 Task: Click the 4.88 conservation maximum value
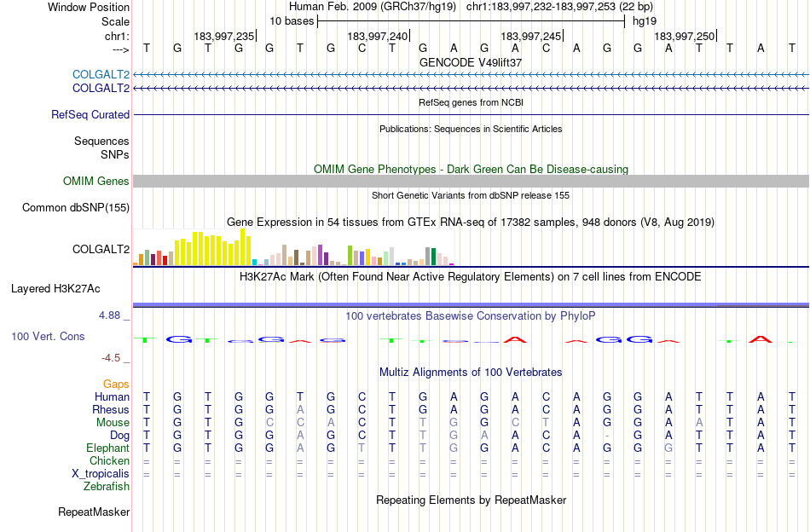(109, 315)
